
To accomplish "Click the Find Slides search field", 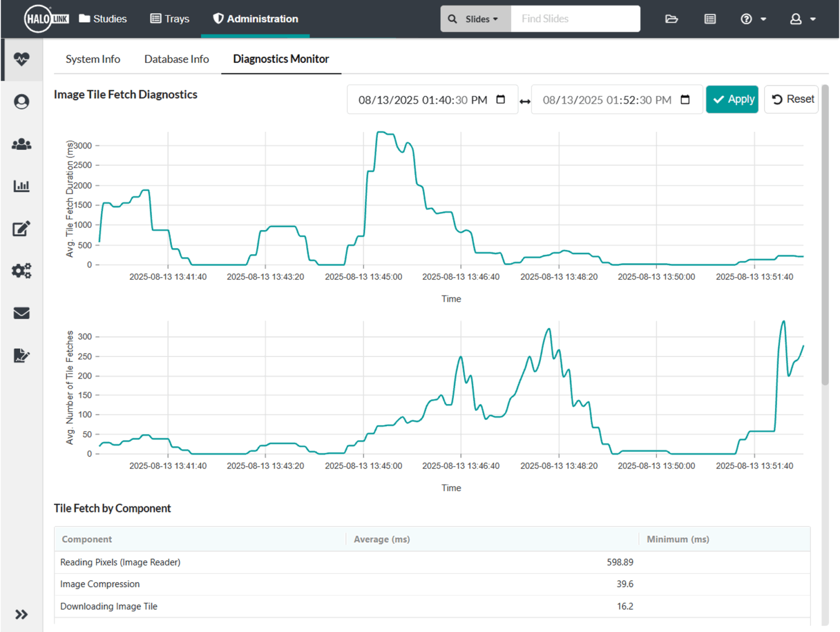I will point(575,19).
